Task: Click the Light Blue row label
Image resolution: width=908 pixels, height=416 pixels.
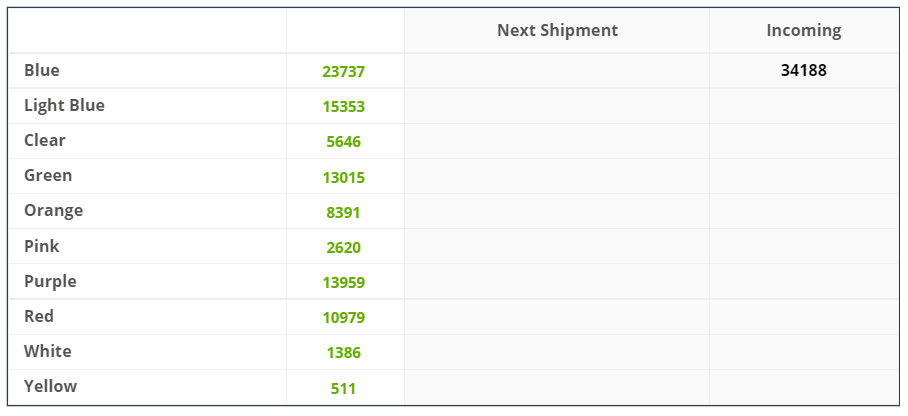Action: coord(64,105)
